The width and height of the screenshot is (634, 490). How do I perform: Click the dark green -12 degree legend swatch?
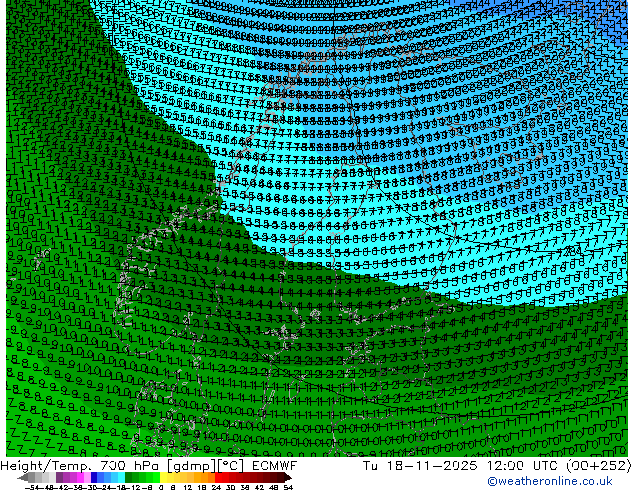(129, 477)
